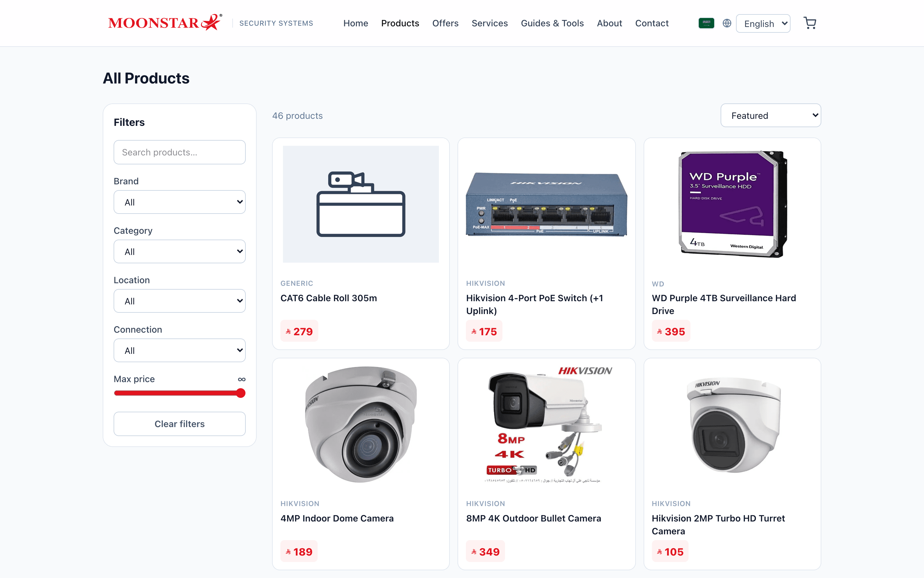Click the 349 price tag
Viewport: 924px width, 578px height.
coord(485,551)
